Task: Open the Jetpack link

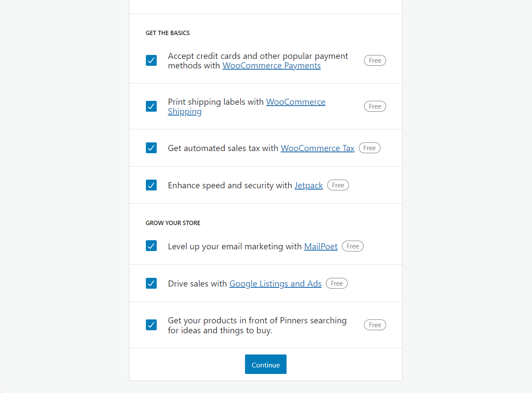Action: [308, 185]
